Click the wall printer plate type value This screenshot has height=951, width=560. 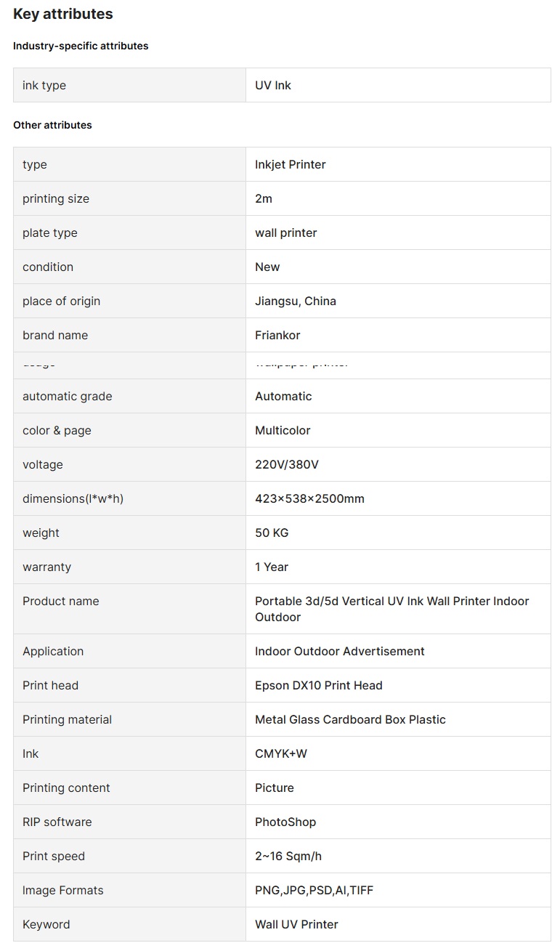285,232
